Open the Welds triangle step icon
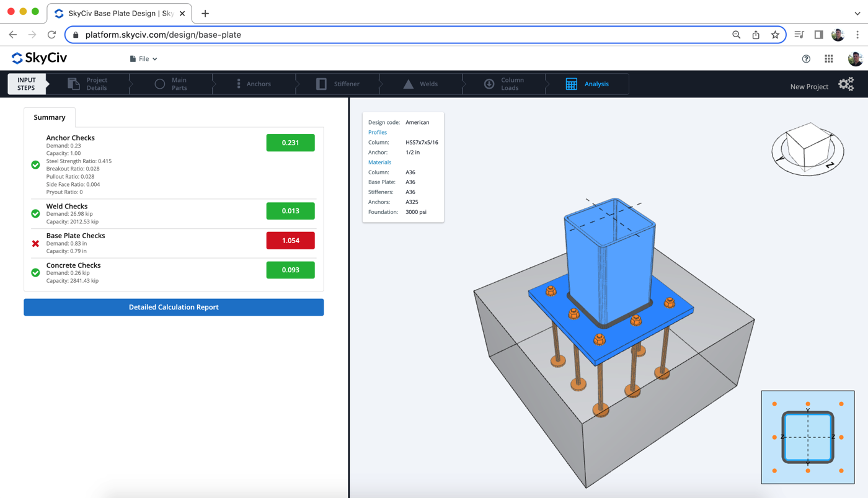Screen dimensions: 868x498 coord(409,84)
